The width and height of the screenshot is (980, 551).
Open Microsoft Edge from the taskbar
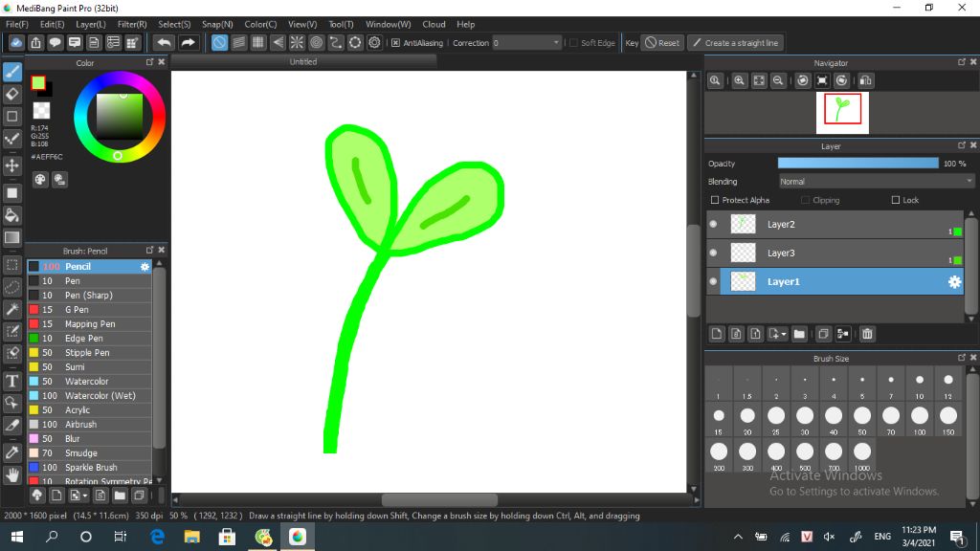(157, 537)
